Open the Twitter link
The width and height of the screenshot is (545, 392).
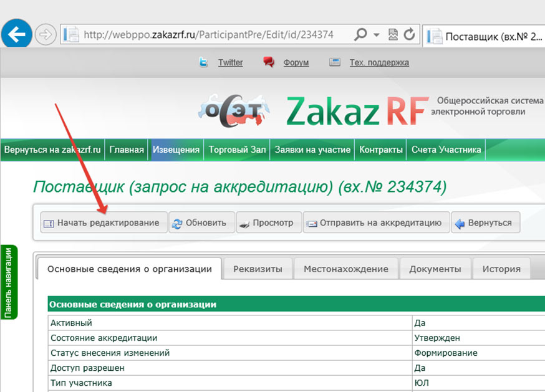click(231, 62)
